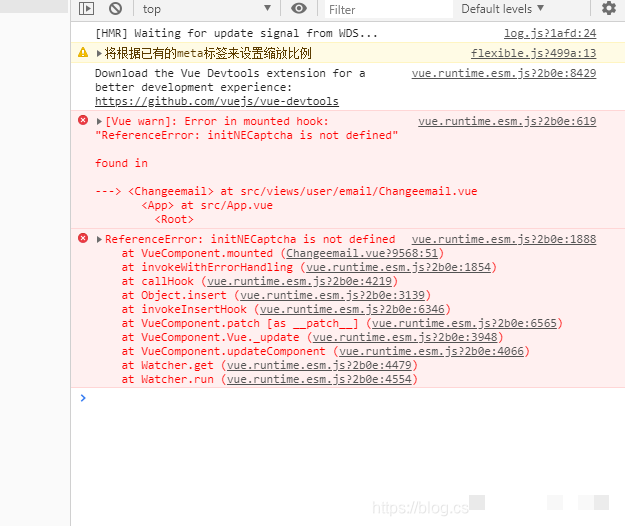This screenshot has height=526, width=625.
Task: Click the eye icon for live expressions
Action: 299,9
